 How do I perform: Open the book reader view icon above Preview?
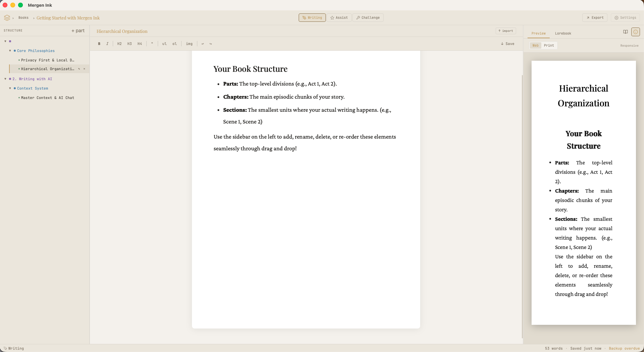pyautogui.click(x=625, y=32)
